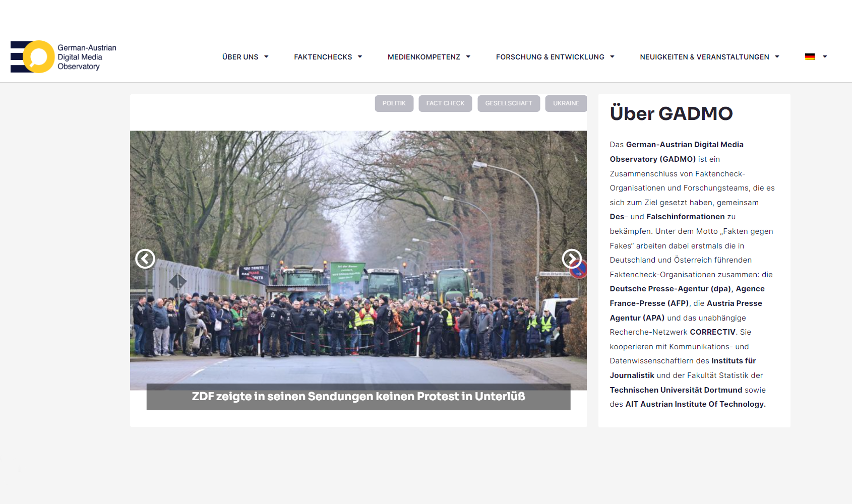The image size is (852, 504).
Task: Click the Über GADMO heading
Action: tap(671, 113)
